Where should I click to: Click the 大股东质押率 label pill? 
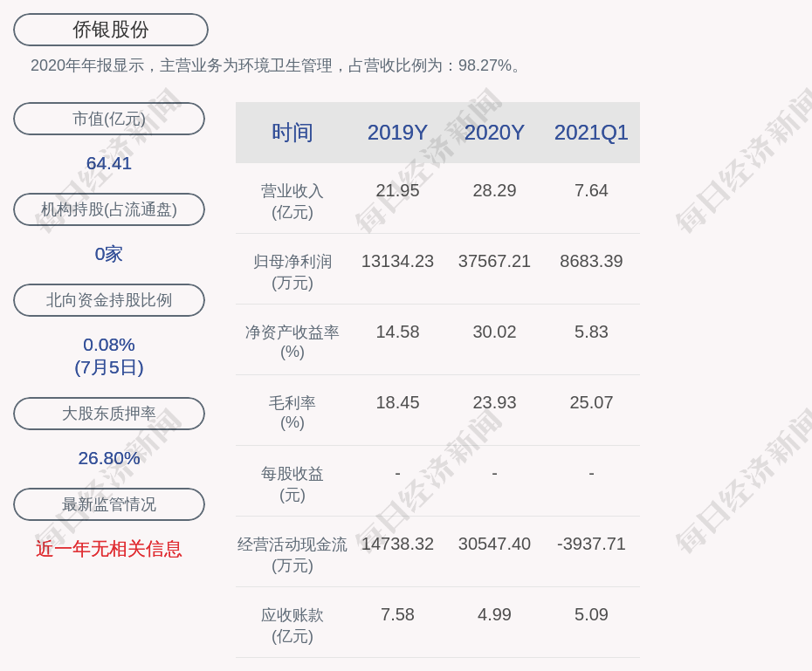click(x=109, y=414)
